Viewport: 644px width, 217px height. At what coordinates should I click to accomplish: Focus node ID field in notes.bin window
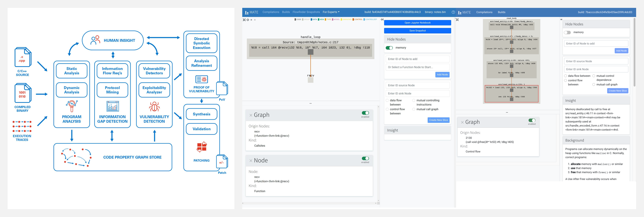[418, 59]
